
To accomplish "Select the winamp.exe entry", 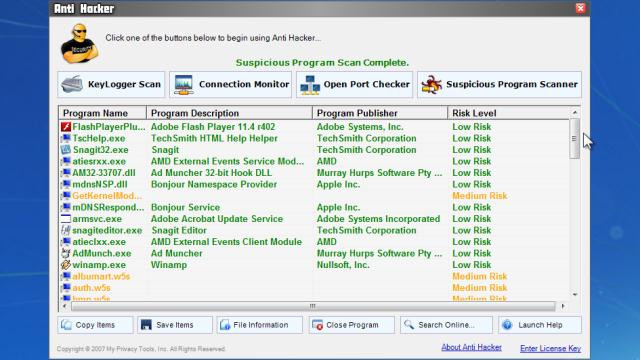I will pyautogui.click(x=99, y=265).
